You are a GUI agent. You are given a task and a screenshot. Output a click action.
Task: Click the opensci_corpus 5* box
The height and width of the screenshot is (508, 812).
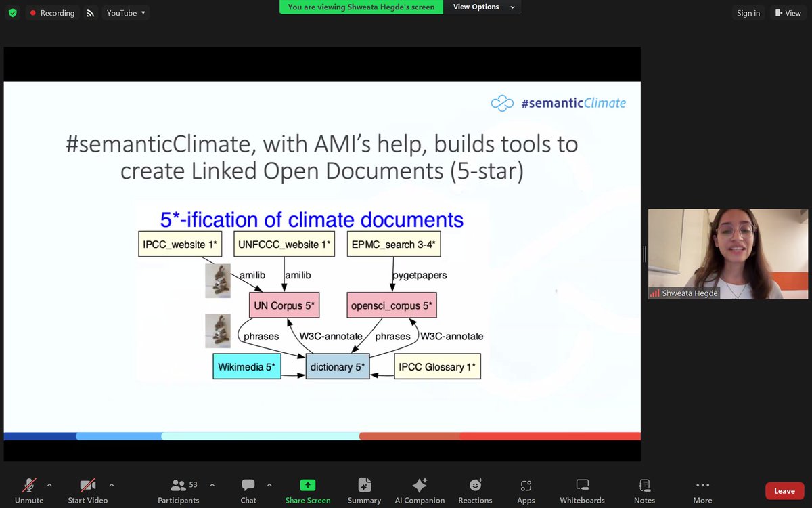(x=392, y=305)
